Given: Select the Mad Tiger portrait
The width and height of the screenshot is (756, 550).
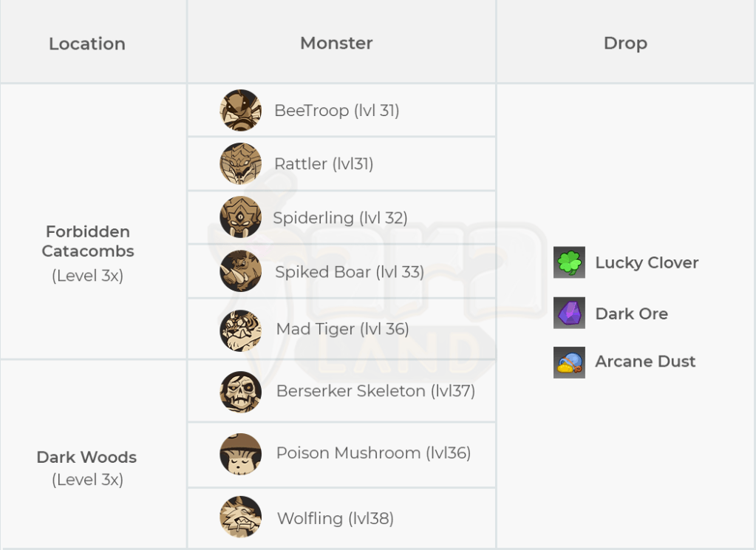Looking at the screenshot, I should [x=240, y=330].
